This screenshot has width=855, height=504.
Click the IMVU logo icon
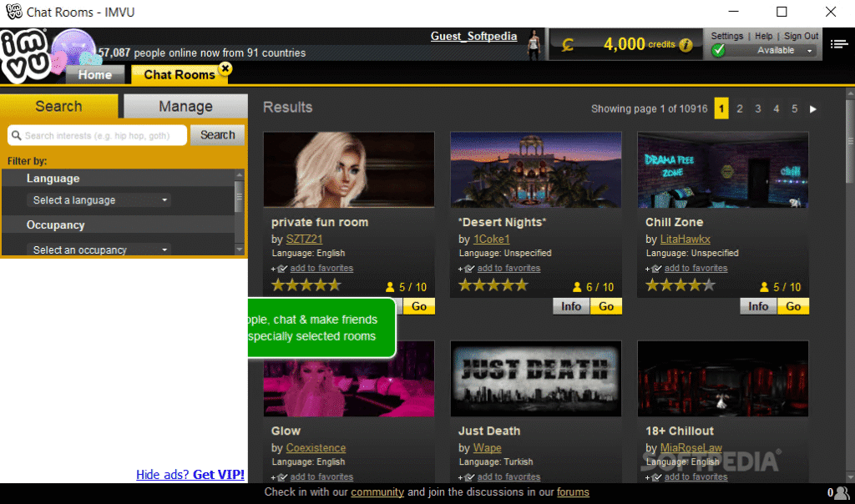24,56
